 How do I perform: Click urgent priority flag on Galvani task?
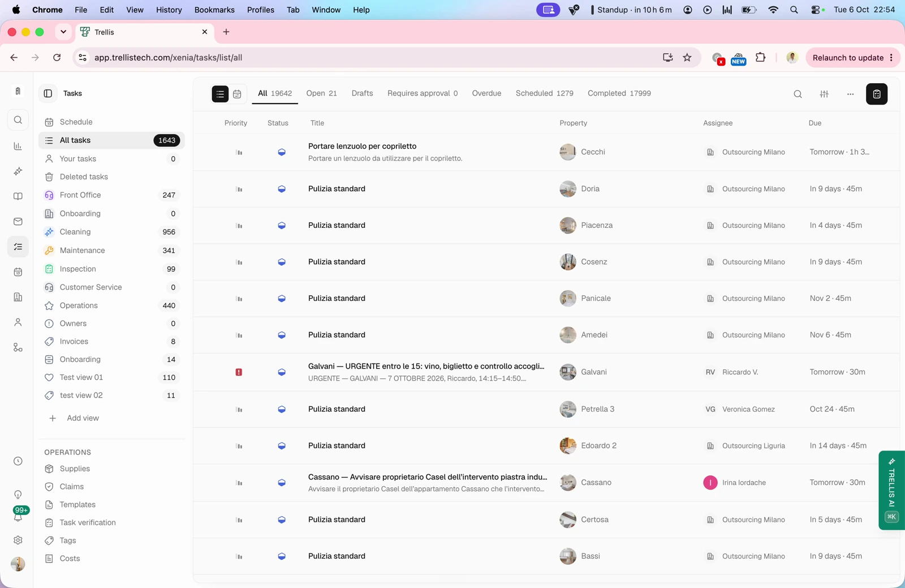(239, 372)
